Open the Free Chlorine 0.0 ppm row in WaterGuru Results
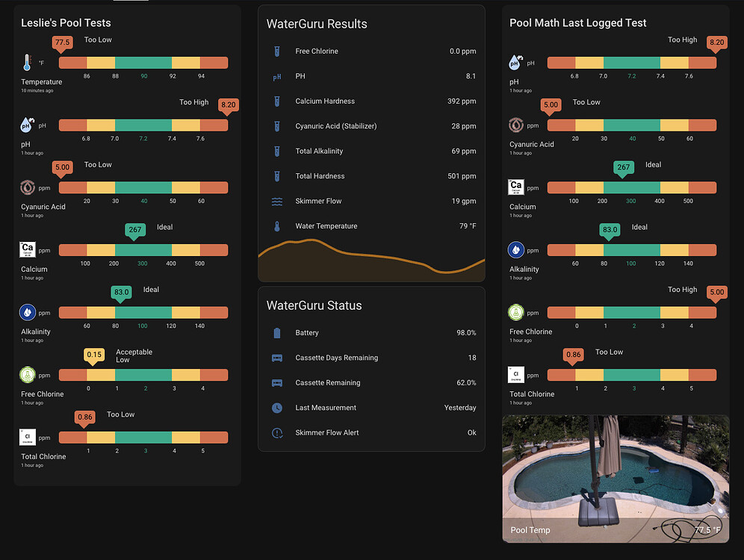744x560 pixels. 371,52
